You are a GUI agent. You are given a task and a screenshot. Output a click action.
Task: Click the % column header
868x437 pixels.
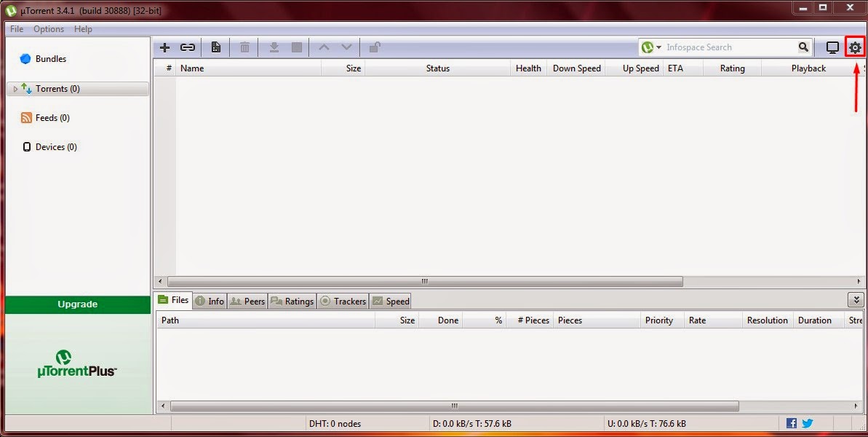click(x=485, y=320)
